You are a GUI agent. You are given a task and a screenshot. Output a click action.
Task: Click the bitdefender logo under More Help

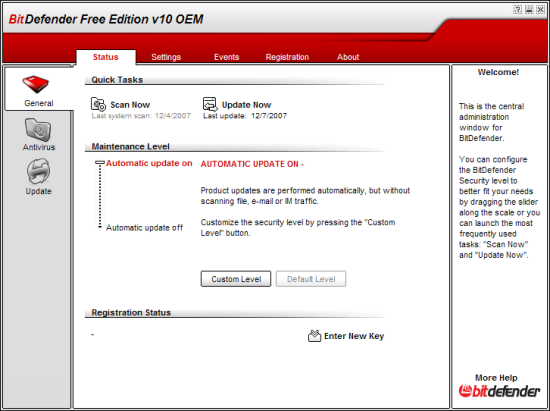499,391
